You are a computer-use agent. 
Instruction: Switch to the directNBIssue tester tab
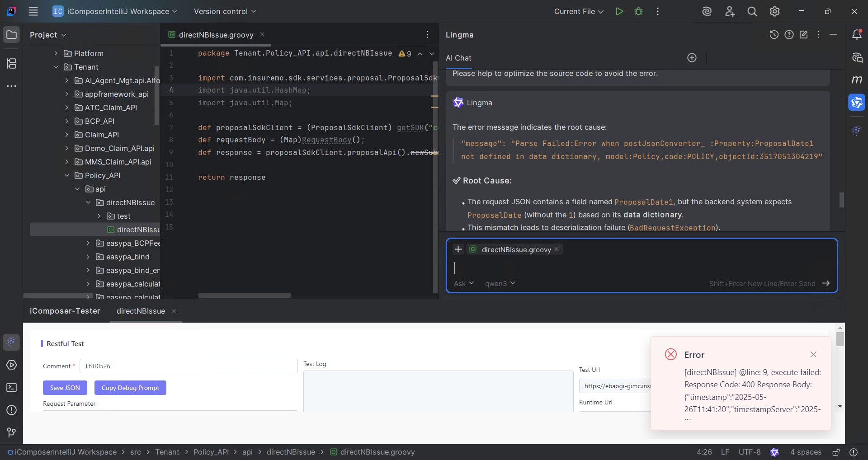point(141,311)
